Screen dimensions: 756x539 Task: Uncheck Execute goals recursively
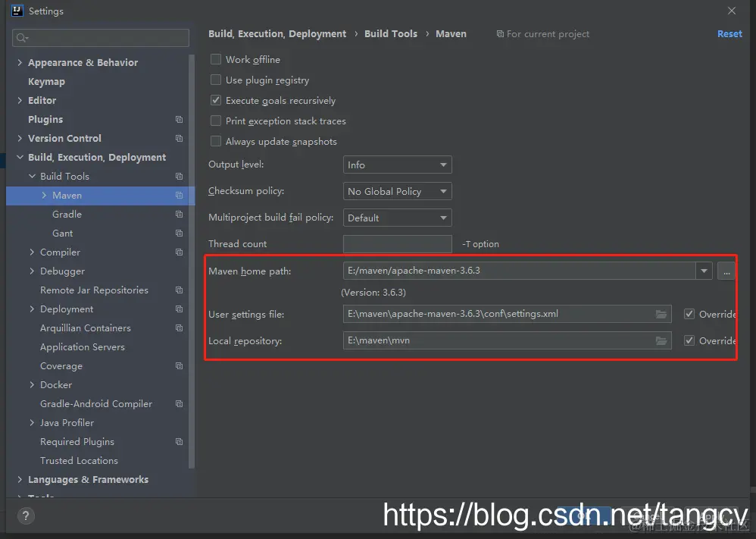click(216, 100)
